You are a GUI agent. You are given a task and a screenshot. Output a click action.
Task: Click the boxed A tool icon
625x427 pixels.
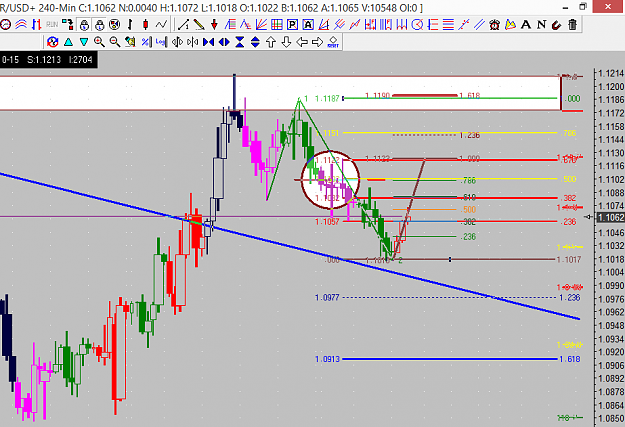(x=308, y=25)
